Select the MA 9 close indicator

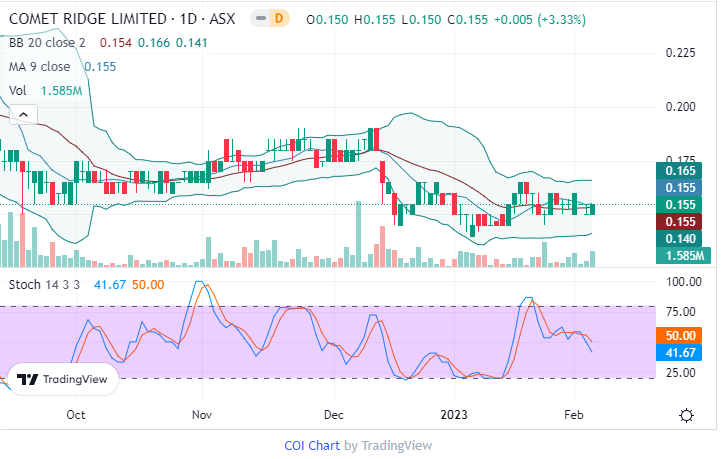(39, 66)
